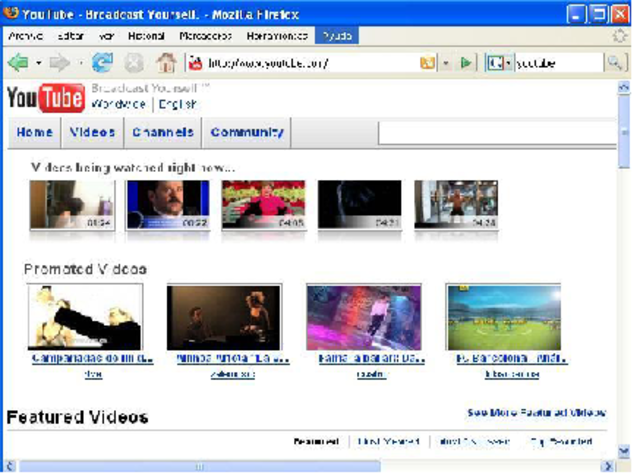Viewport: 640px width, 475px height.
Task: Open the dark black video thumbnail
Action: point(360,205)
